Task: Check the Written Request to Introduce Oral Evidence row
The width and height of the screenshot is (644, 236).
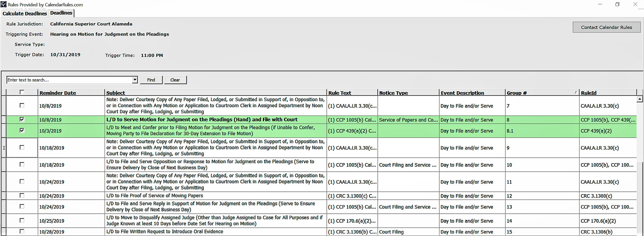Action: (22, 231)
